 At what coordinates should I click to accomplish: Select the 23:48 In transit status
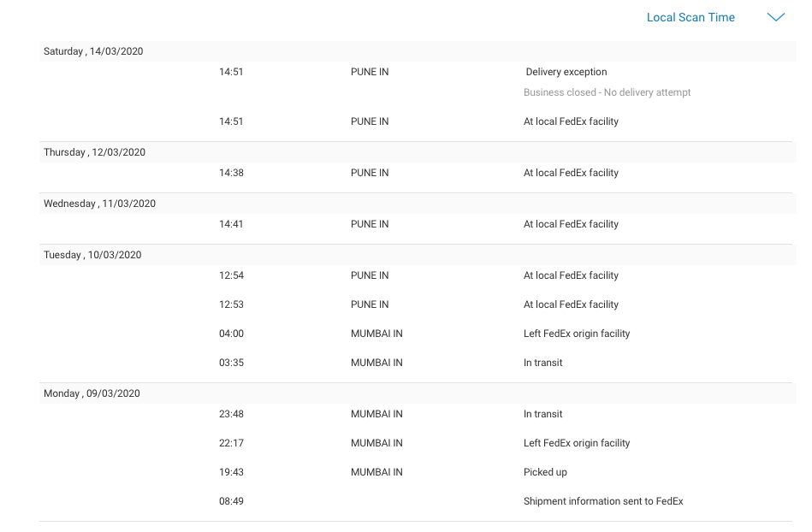(x=542, y=414)
